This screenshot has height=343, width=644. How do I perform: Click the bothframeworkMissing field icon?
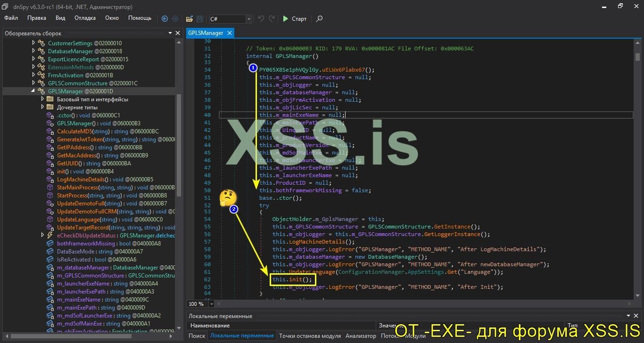pos(50,244)
